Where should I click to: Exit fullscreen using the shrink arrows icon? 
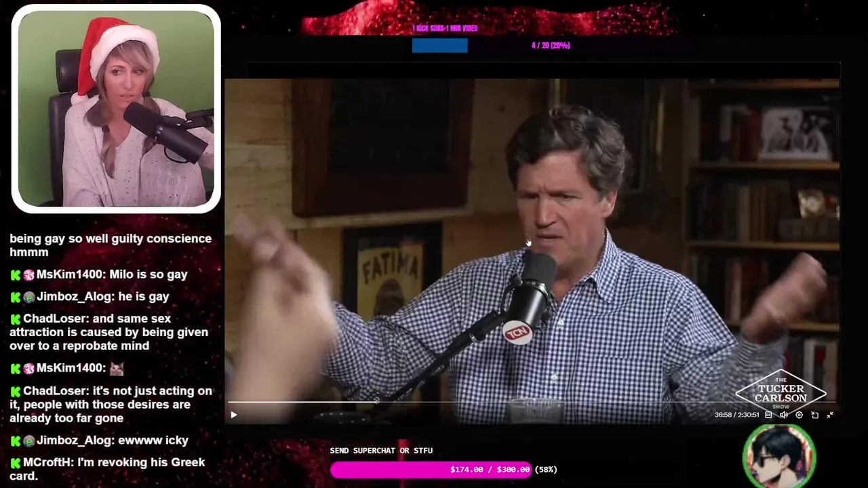[830, 415]
